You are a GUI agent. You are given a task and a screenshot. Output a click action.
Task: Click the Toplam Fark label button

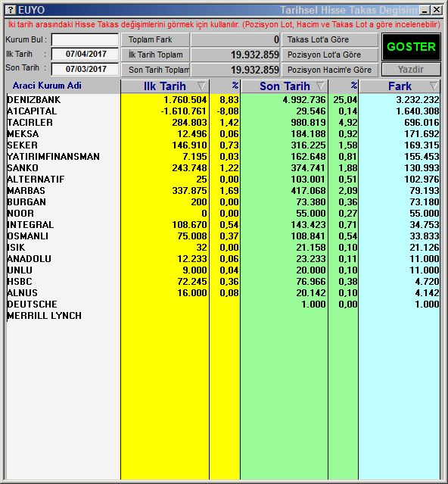coord(155,40)
